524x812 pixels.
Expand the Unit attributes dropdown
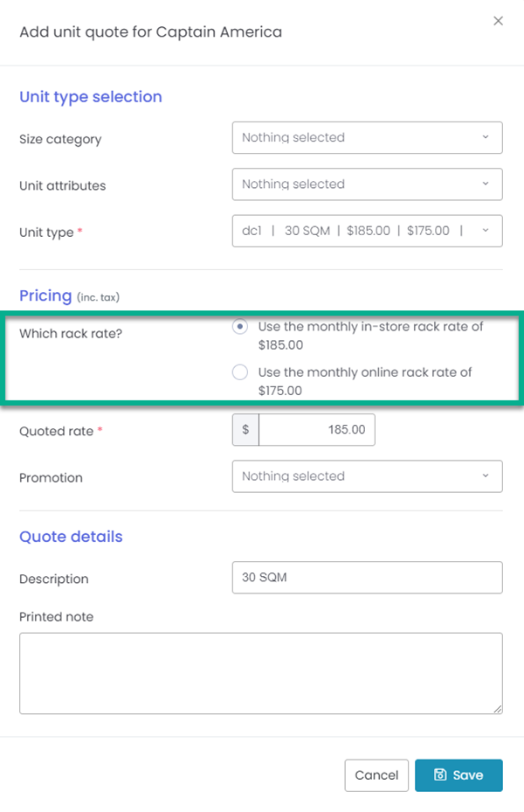click(367, 184)
